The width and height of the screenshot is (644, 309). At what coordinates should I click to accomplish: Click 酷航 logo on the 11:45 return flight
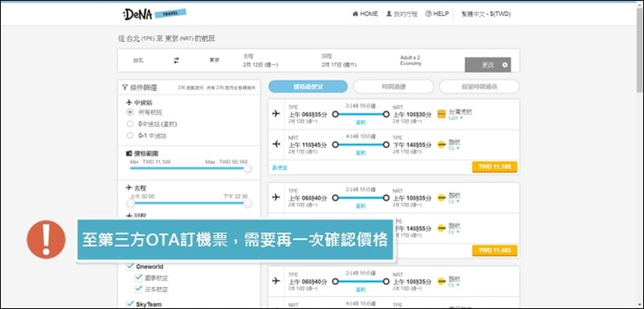pos(442,145)
